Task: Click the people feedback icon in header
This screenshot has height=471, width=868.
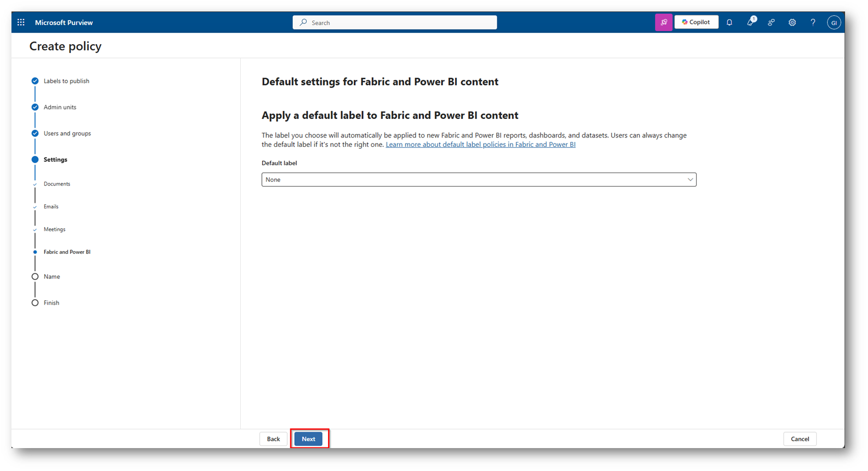Action: pyautogui.click(x=771, y=22)
